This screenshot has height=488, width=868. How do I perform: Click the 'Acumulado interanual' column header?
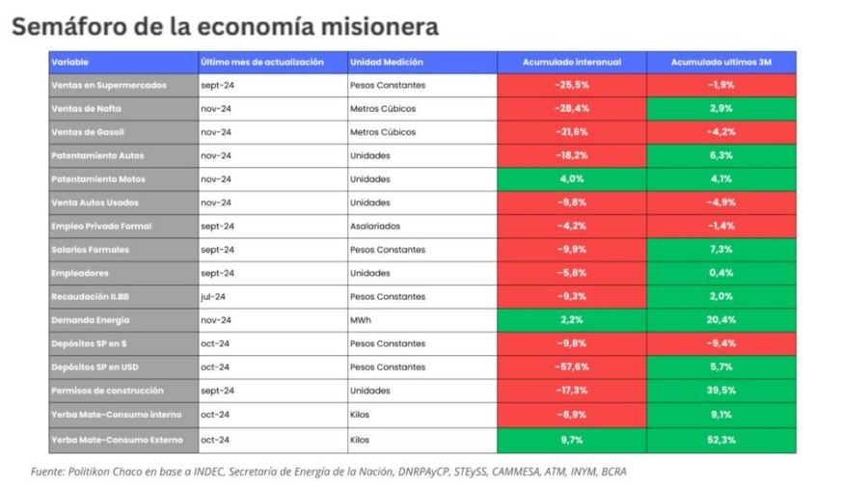[571, 62]
